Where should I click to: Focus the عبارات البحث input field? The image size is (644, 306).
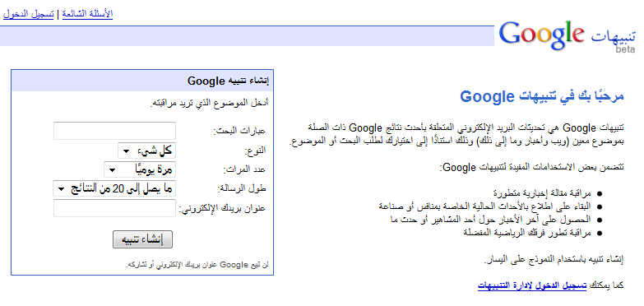click(x=114, y=131)
